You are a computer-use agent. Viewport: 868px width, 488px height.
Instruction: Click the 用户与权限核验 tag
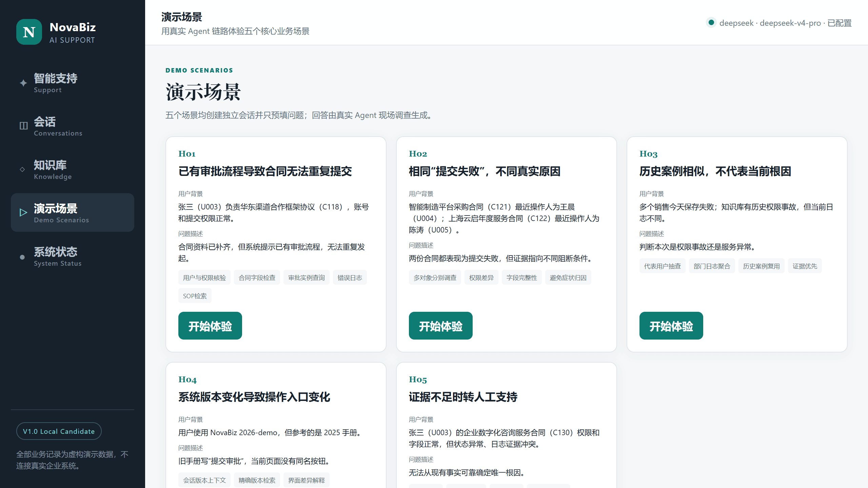tap(204, 278)
